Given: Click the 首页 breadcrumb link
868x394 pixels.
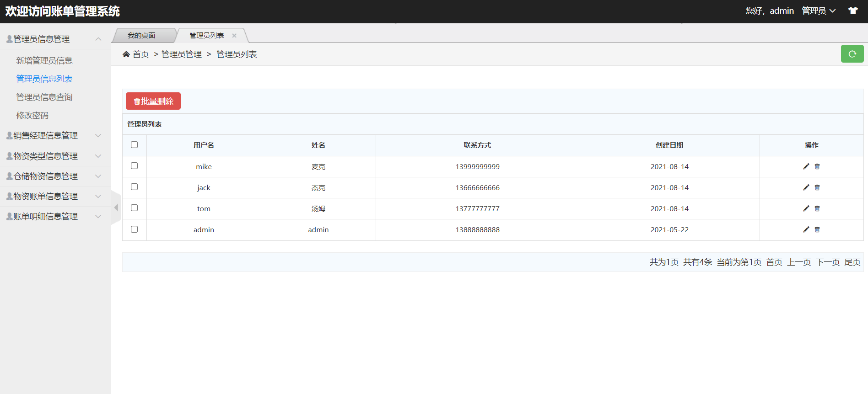Looking at the screenshot, I should pyautogui.click(x=141, y=54).
